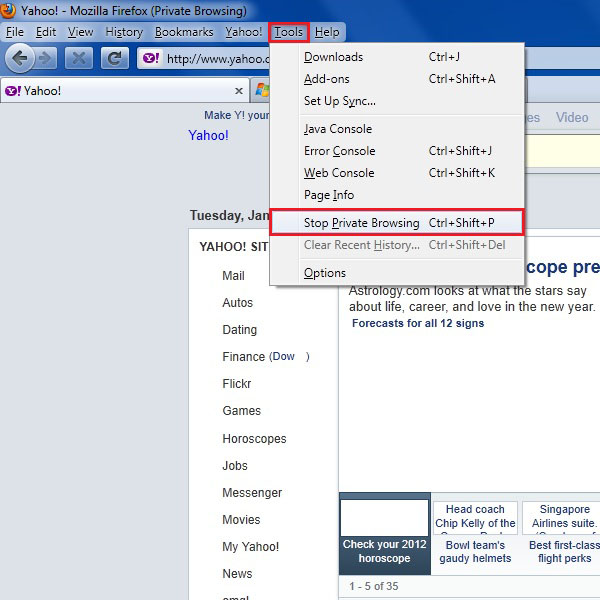Open My Yahoo! in sites list
Image resolution: width=600 pixels, height=600 pixels.
coord(251,546)
